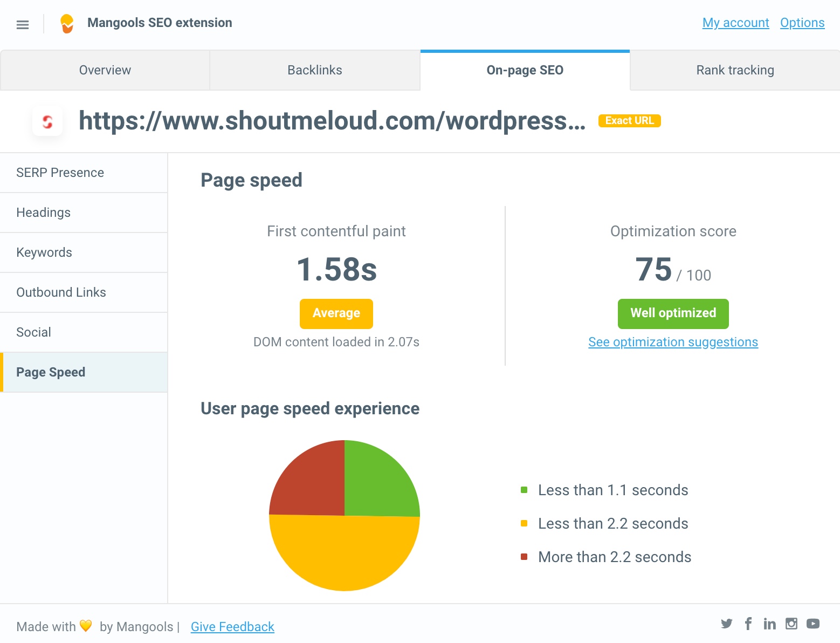
Task: Click the Well optimized badge
Action: click(673, 313)
